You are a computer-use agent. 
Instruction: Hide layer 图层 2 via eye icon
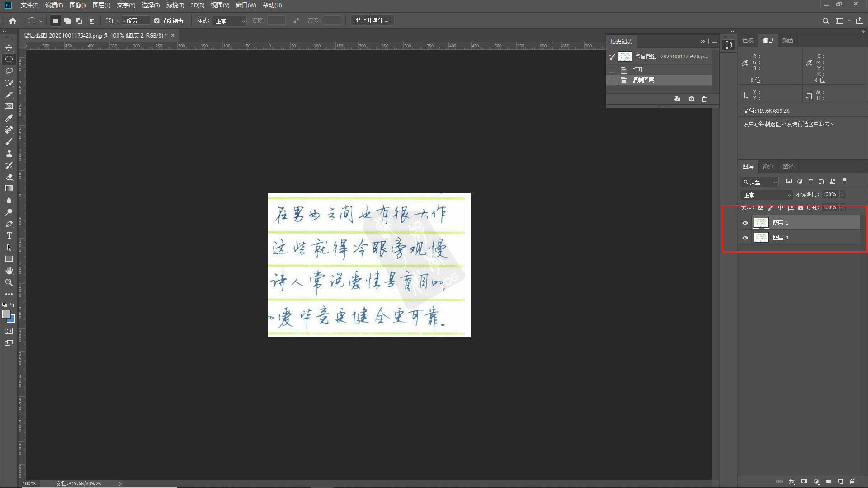[745, 223]
